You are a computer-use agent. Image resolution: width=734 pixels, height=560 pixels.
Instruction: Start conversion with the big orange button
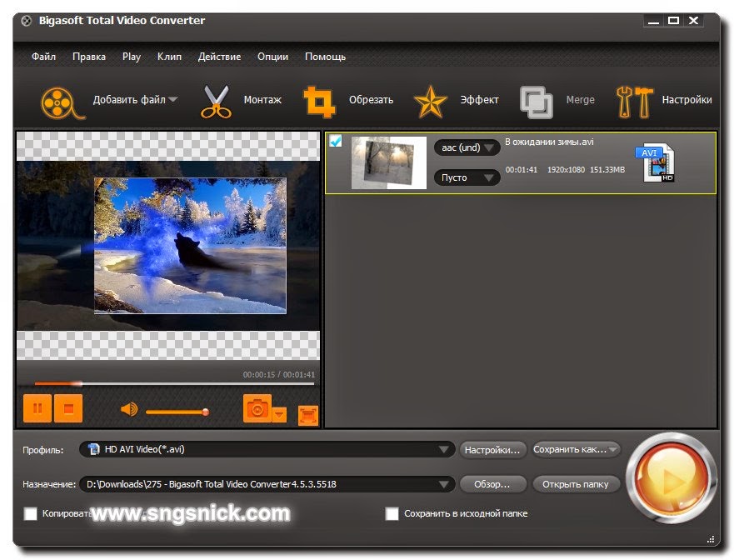[x=672, y=477]
